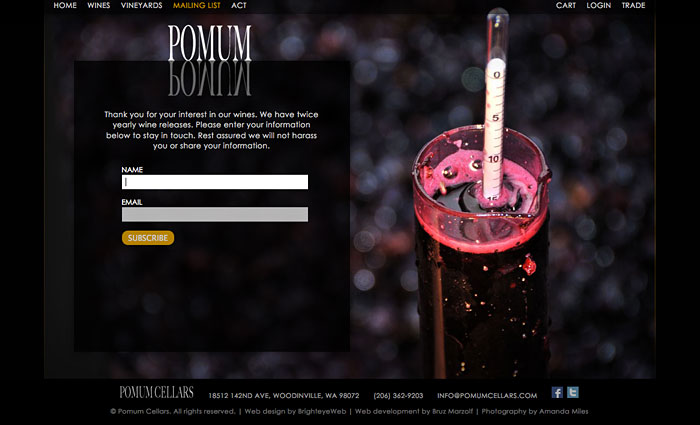Click the Subscribe button

(148, 238)
